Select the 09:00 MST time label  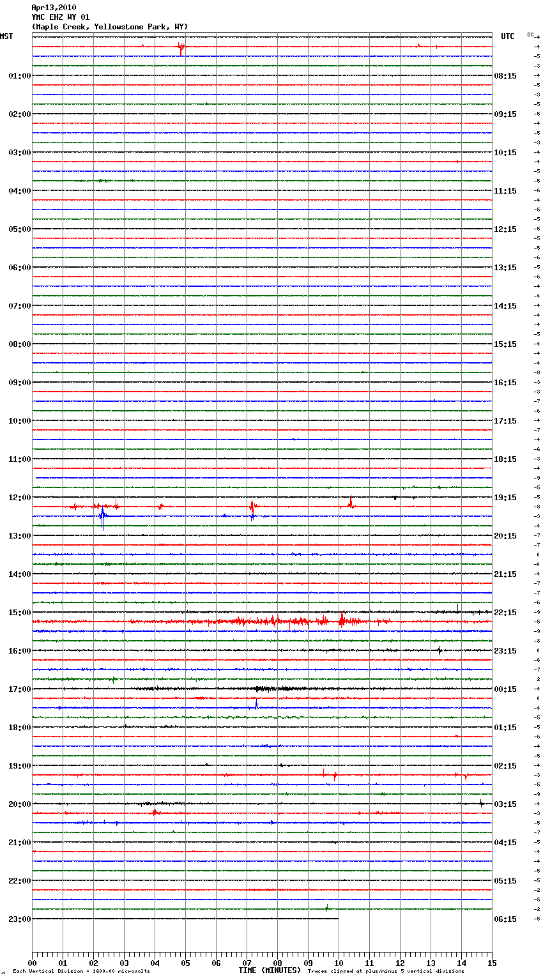[20, 383]
